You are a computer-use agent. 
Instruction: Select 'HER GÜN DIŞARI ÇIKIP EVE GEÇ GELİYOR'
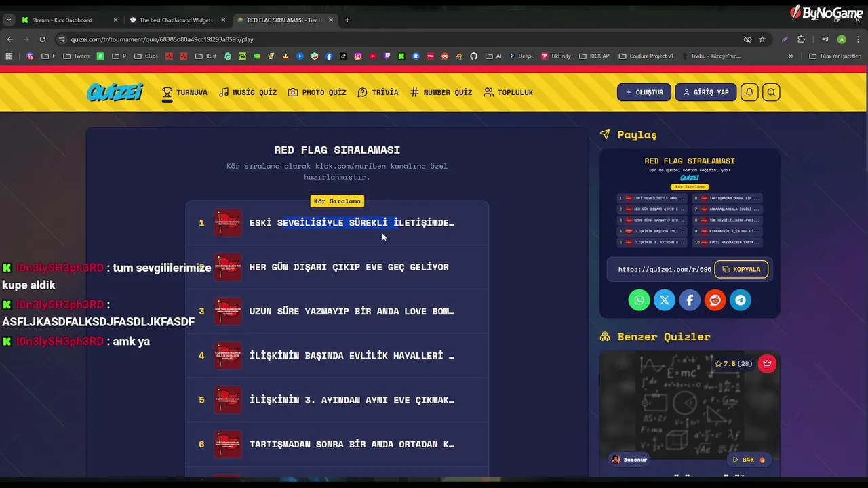(337, 267)
